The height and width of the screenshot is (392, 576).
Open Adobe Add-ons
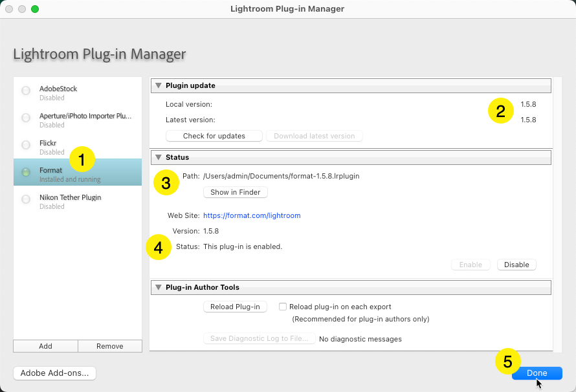[55, 373]
